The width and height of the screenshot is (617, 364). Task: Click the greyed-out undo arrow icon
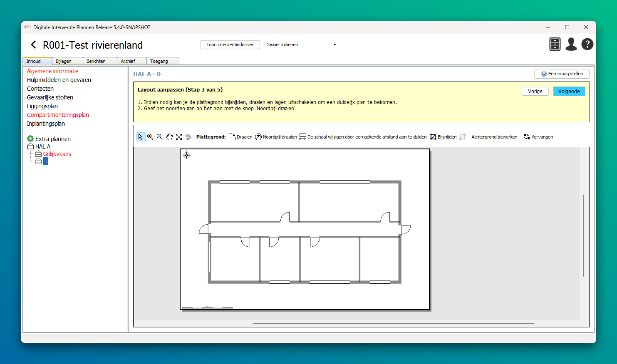click(x=188, y=137)
